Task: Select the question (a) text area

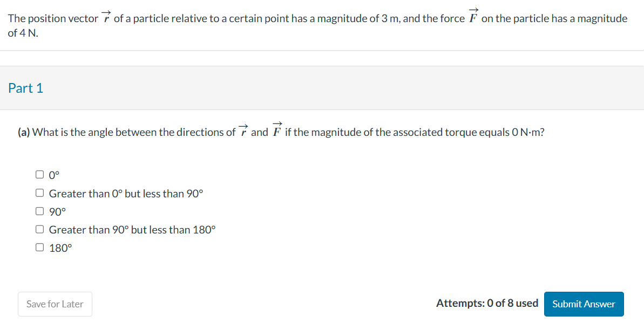Action: pos(278,132)
